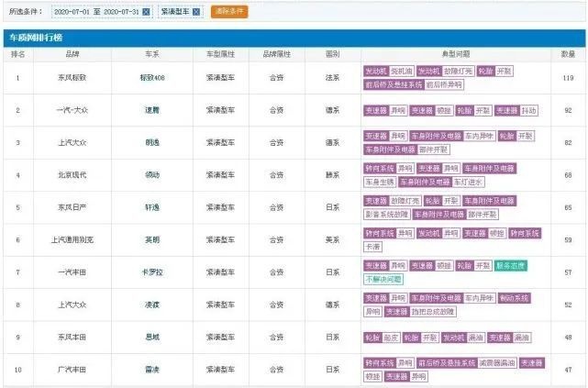Viewport: 588px width, 388px height.
Task: Click the 制动系统 tag in 凌渡 row
Action: (x=514, y=298)
